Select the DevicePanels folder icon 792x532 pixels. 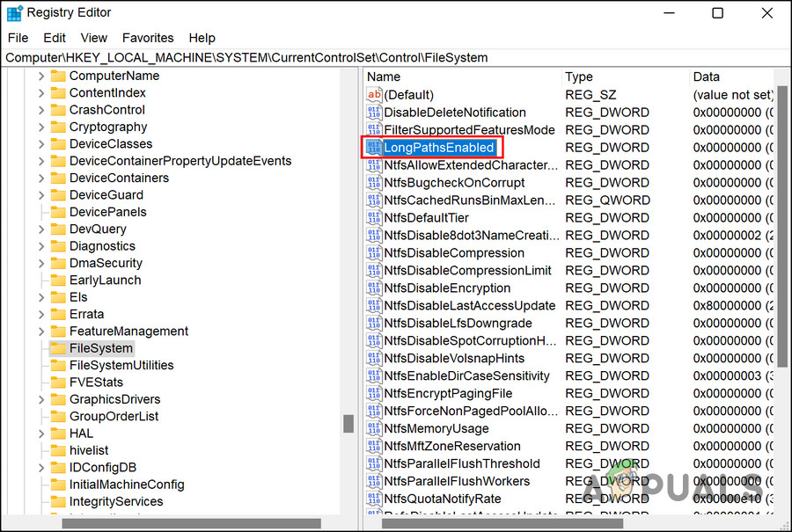pyautogui.click(x=58, y=212)
